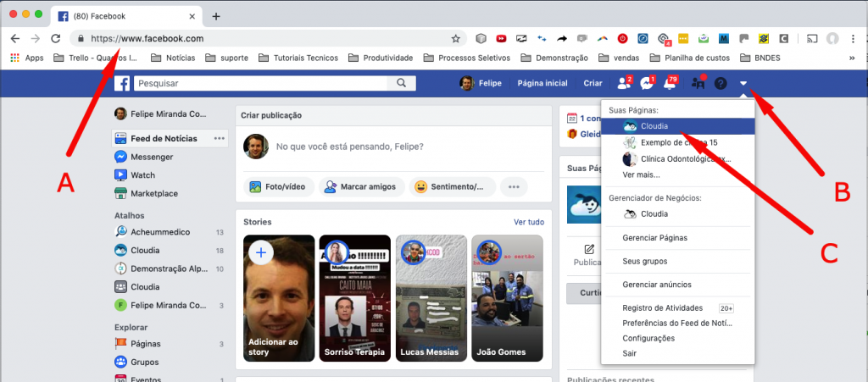
Task: Click the YouTube-style red extension icon
Action: pyautogui.click(x=501, y=39)
